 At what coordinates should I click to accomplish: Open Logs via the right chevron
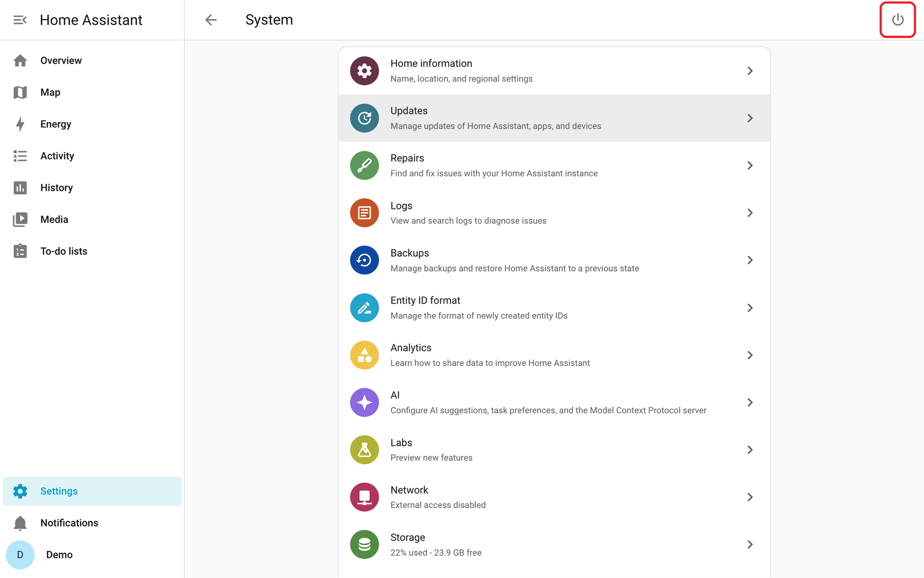[x=750, y=213]
